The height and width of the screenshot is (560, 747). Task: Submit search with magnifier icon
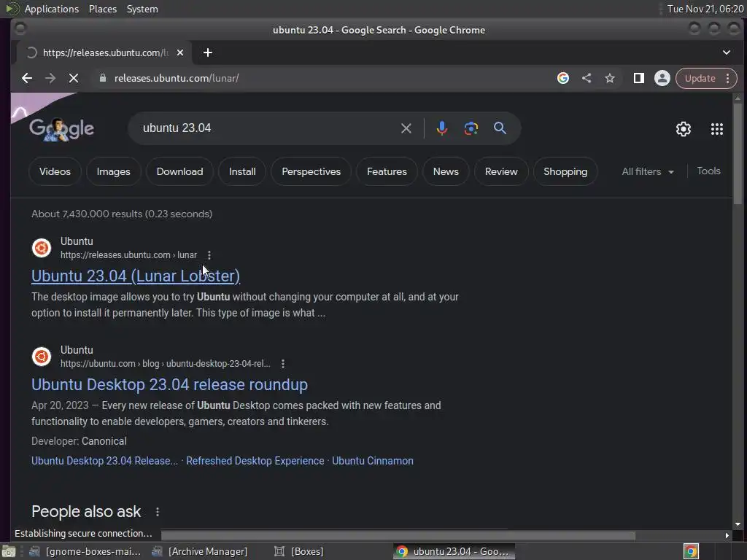[x=500, y=128]
